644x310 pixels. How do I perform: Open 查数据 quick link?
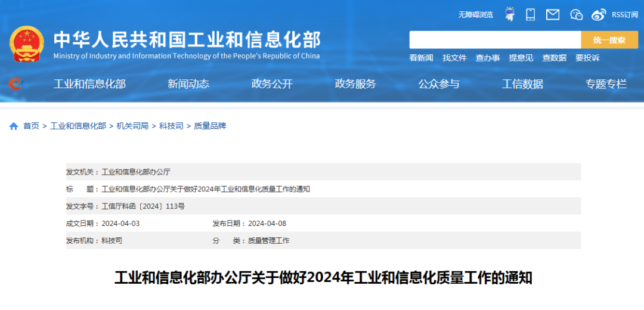(x=554, y=58)
